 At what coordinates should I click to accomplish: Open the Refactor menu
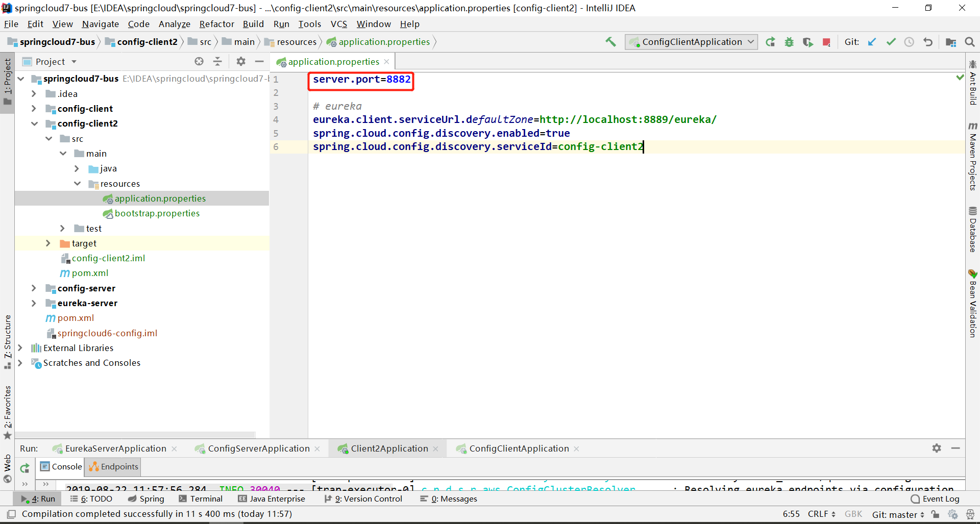[x=216, y=24]
